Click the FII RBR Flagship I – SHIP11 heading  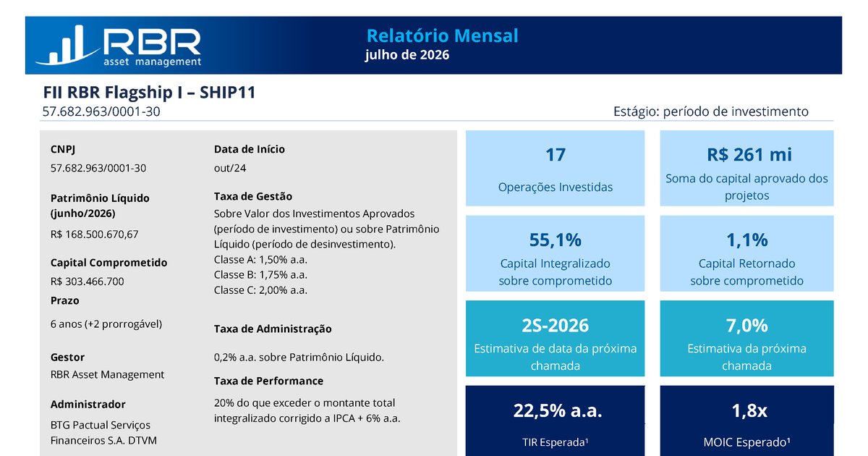(149, 93)
